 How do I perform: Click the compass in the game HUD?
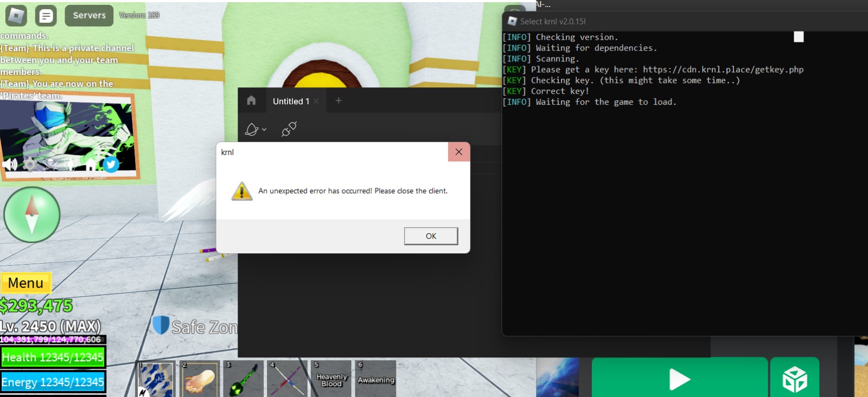click(32, 215)
